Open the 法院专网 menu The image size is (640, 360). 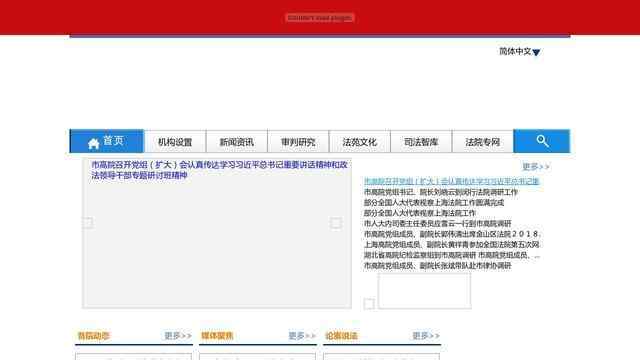[x=483, y=142]
